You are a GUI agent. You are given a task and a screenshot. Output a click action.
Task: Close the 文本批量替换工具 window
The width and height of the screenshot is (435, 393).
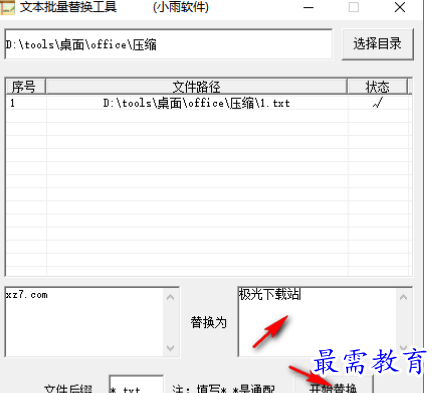tap(399, 7)
